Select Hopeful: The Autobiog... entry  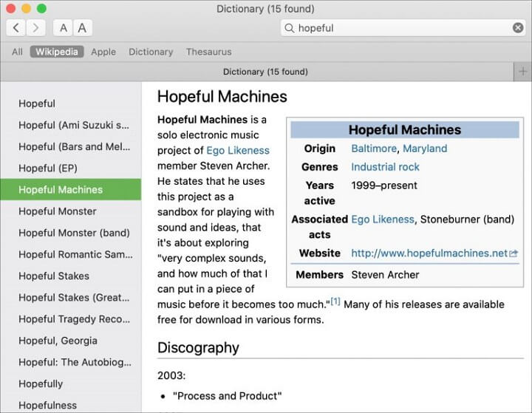pyautogui.click(x=71, y=362)
